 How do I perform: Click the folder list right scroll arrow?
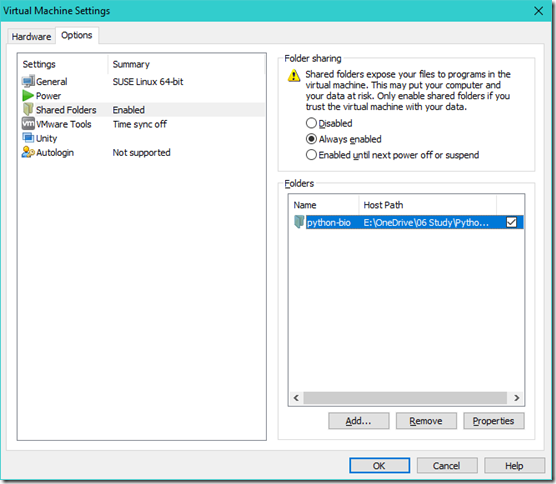[x=517, y=398]
